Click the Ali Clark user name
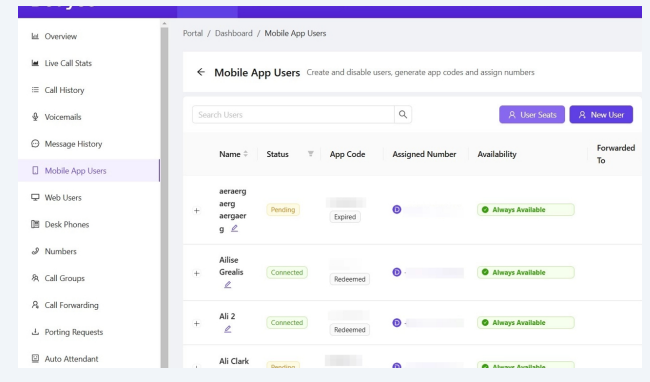This screenshot has width=650, height=382. [x=234, y=361]
